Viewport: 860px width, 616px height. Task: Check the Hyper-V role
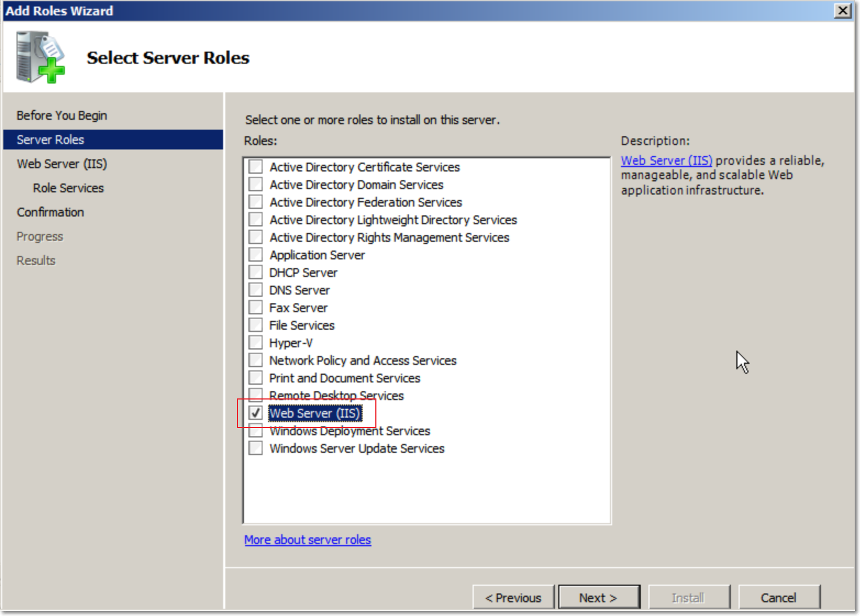pos(255,342)
